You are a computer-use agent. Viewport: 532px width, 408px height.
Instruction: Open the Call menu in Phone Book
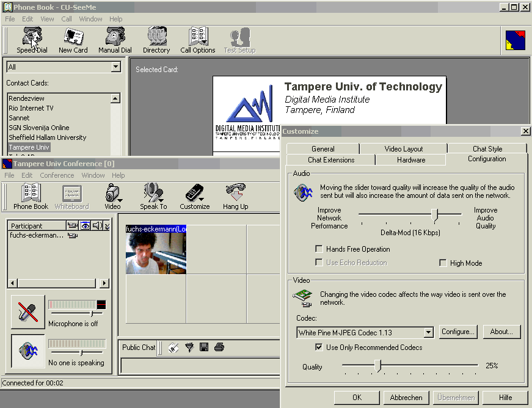tap(67, 19)
